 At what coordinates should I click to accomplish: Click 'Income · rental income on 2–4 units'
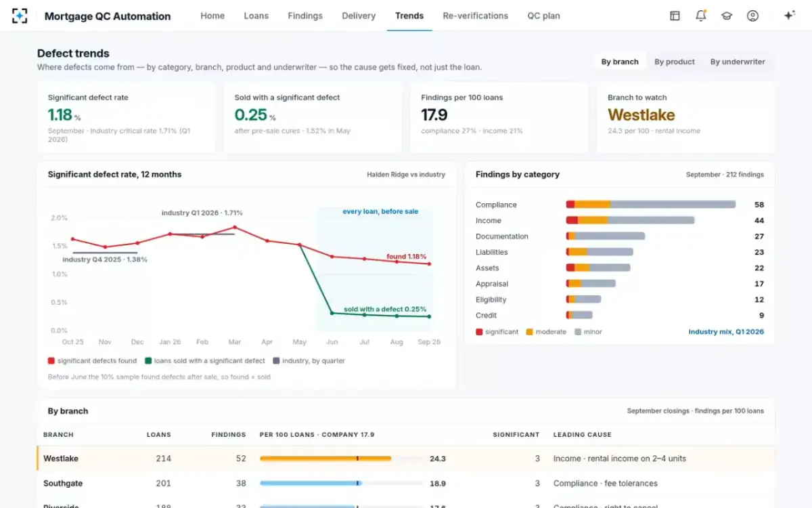620,459
